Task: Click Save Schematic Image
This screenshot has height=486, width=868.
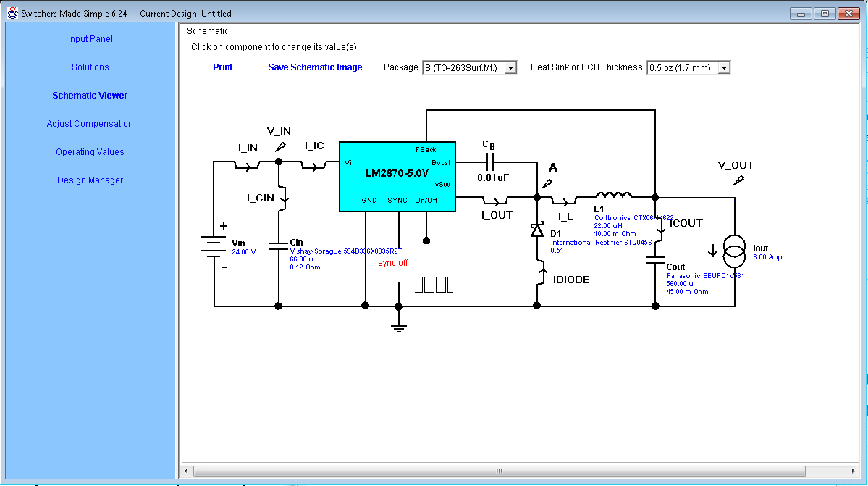Action: click(315, 67)
